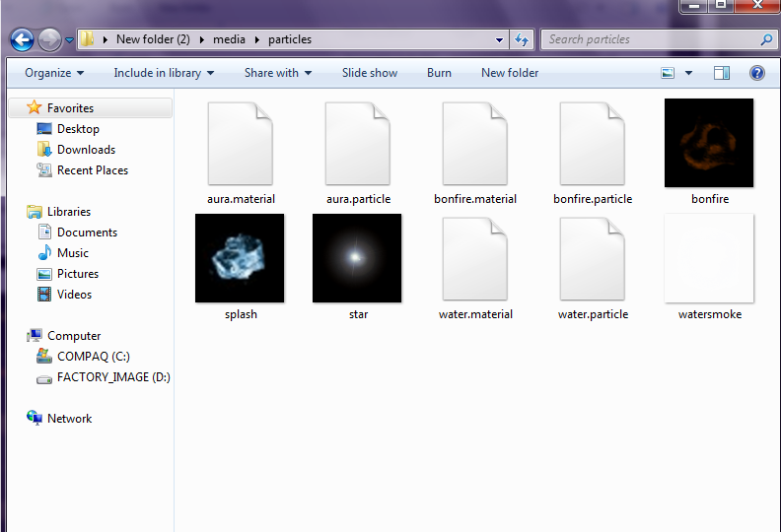Open Downloads in Favorites
The height and width of the screenshot is (532, 781).
tap(86, 150)
